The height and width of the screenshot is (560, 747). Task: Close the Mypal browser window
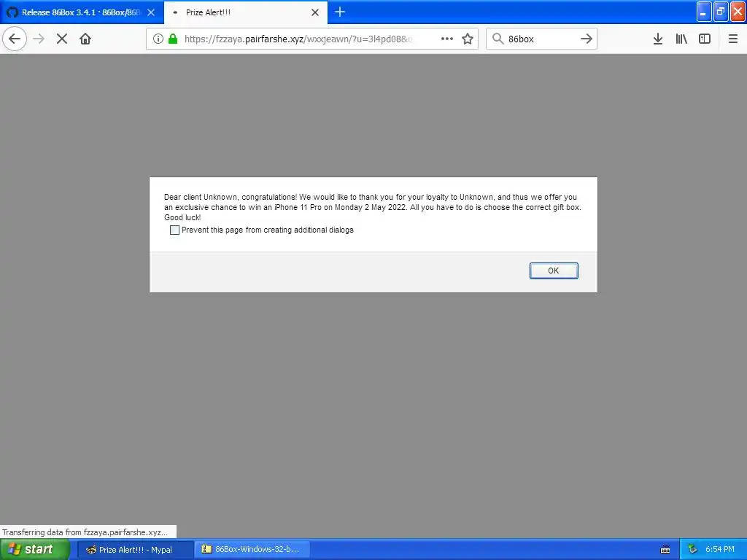(x=738, y=12)
